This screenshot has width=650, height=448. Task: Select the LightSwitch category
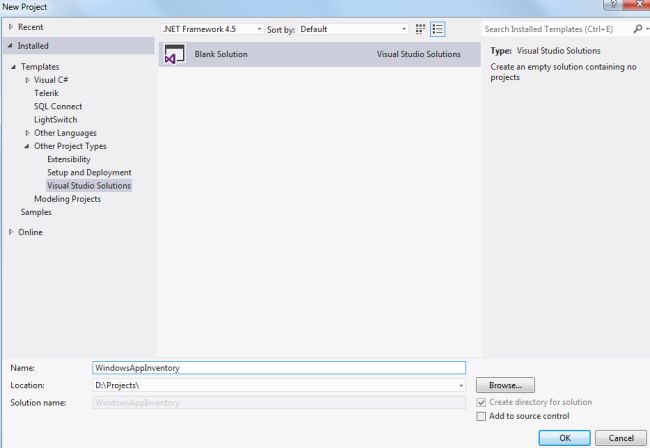pos(56,120)
